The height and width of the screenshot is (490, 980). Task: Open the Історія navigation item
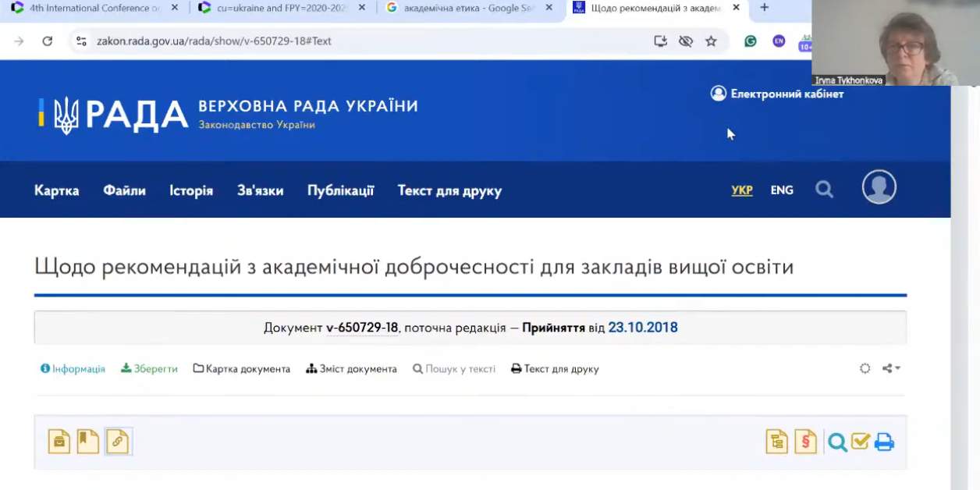point(191,191)
